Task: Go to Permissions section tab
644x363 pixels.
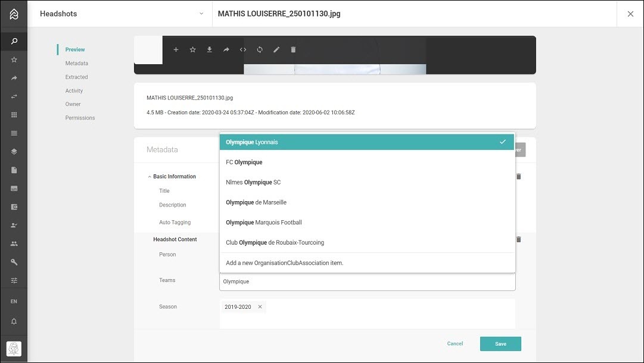Action: coord(80,118)
